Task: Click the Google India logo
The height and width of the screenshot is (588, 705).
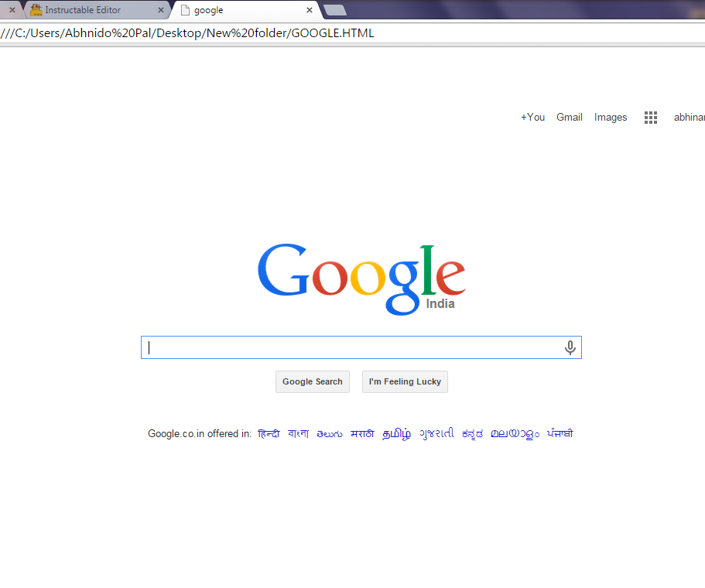Action: click(361, 279)
